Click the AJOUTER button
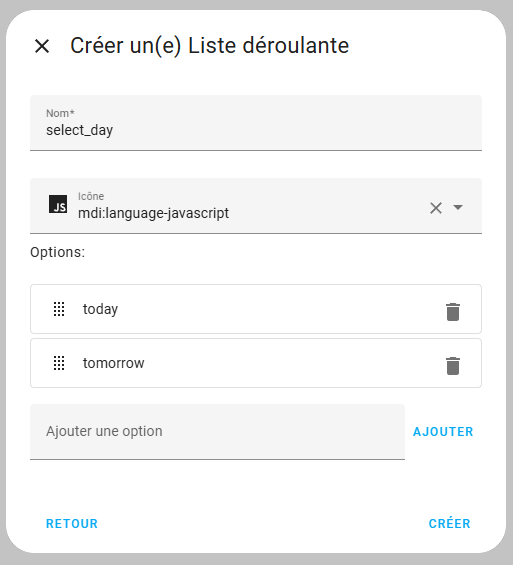Screen dimensions: 513x565 coord(443,432)
